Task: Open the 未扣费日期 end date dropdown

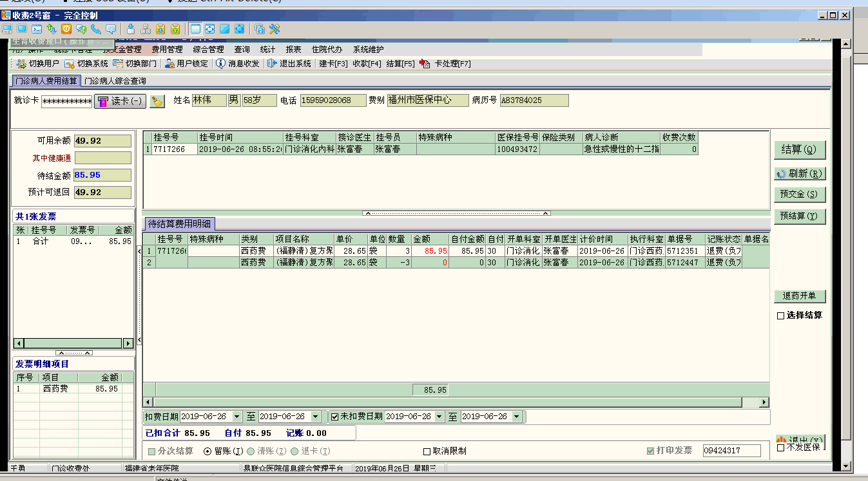Action: 517,417
